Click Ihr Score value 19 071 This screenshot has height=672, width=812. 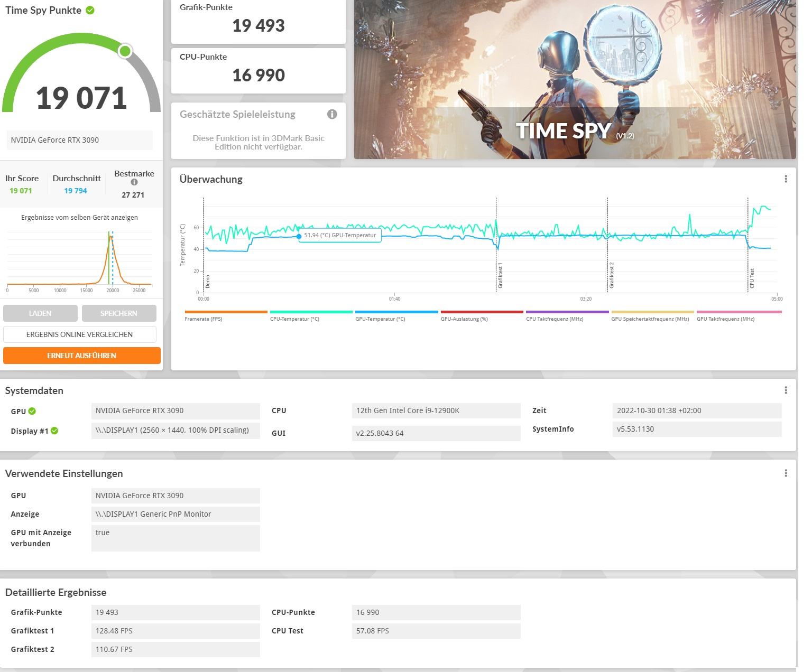coord(21,191)
